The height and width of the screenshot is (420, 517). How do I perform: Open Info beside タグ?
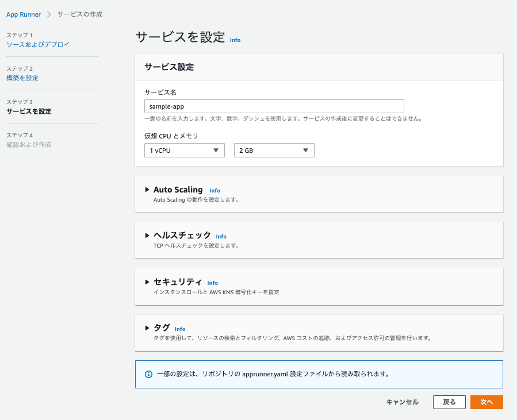180,329
